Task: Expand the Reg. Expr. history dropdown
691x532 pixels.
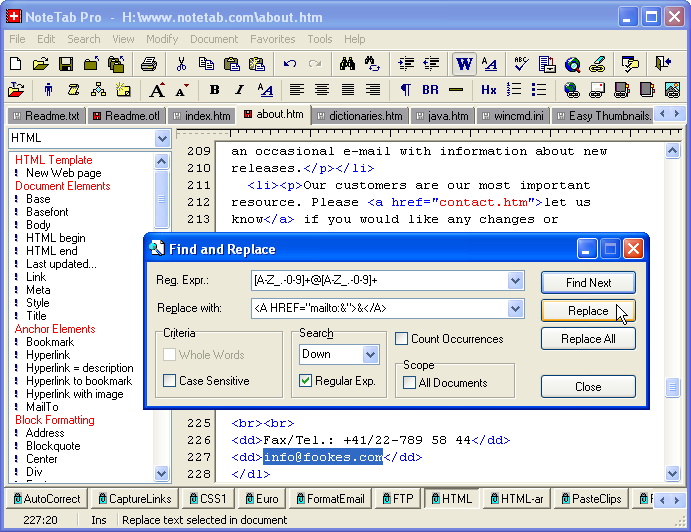Action: 515,281
